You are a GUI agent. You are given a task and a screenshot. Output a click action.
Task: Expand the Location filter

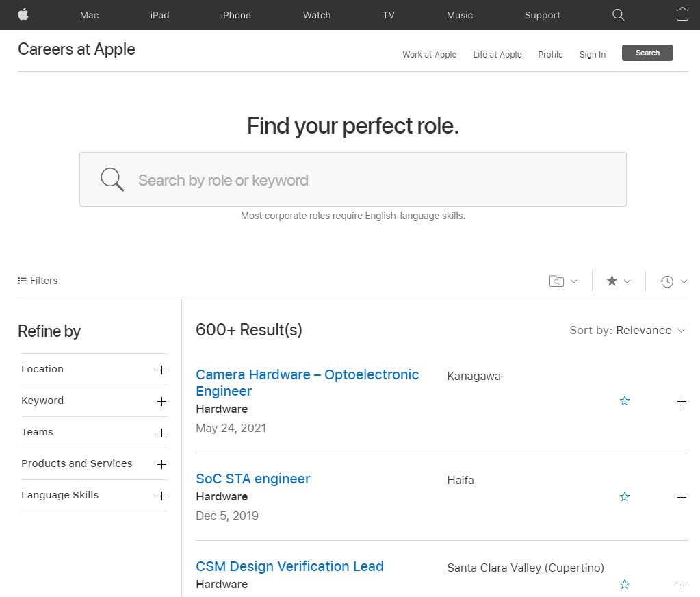pyautogui.click(x=161, y=370)
